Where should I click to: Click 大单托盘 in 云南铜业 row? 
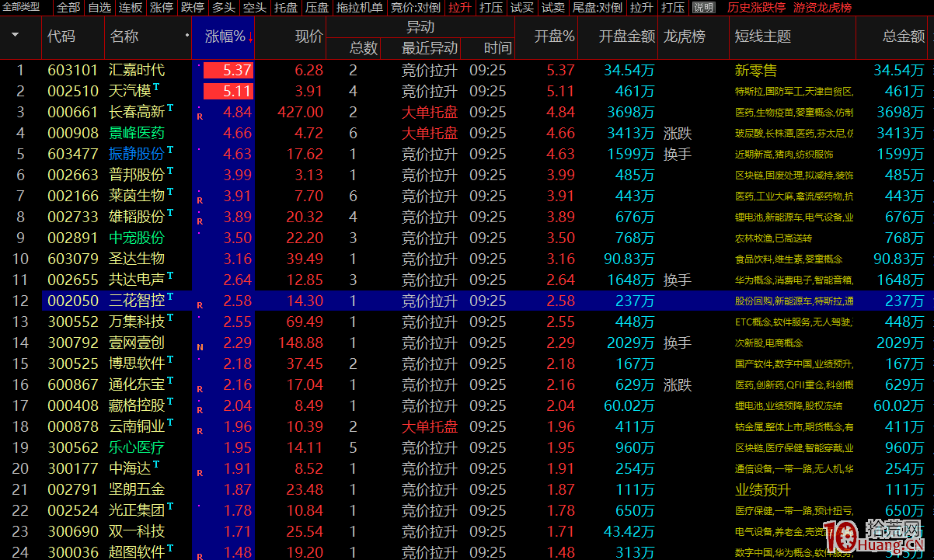[x=430, y=426]
